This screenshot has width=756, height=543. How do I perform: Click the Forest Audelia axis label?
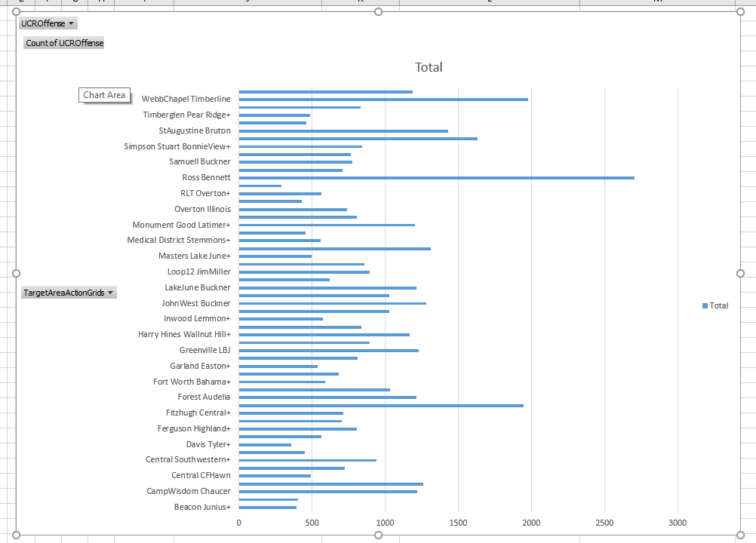tap(204, 397)
